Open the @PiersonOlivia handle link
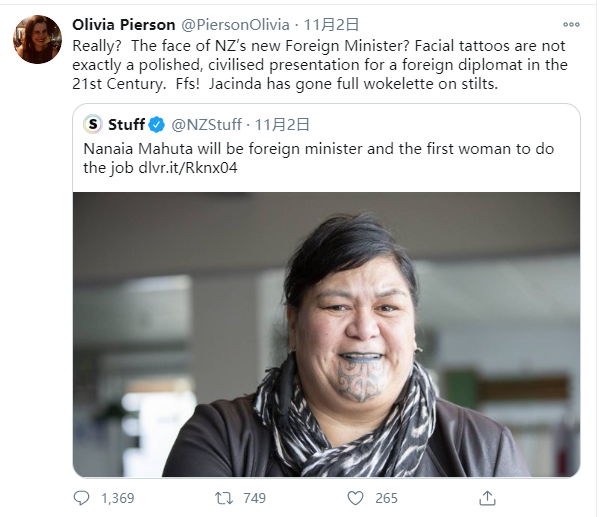The width and height of the screenshot is (601, 517). pos(236,24)
